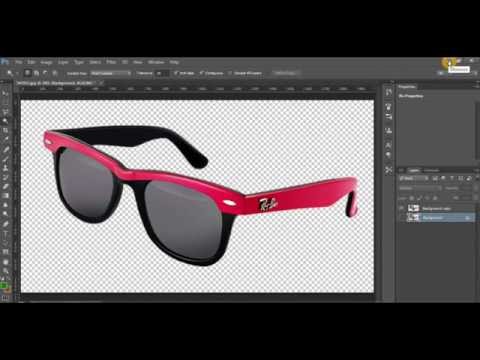The image size is (480, 360).
Task: Select the Brush tool
Action: [6, 159]
